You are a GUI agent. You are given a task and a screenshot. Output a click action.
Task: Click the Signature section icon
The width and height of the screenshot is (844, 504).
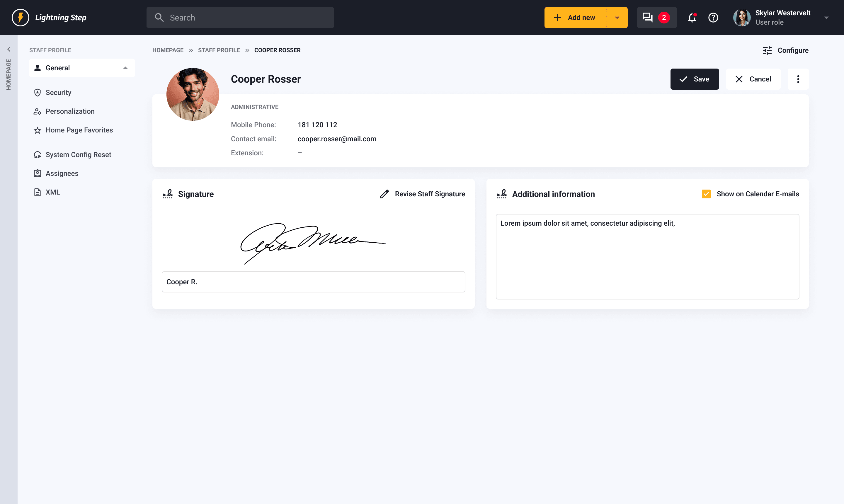[168, 194]
